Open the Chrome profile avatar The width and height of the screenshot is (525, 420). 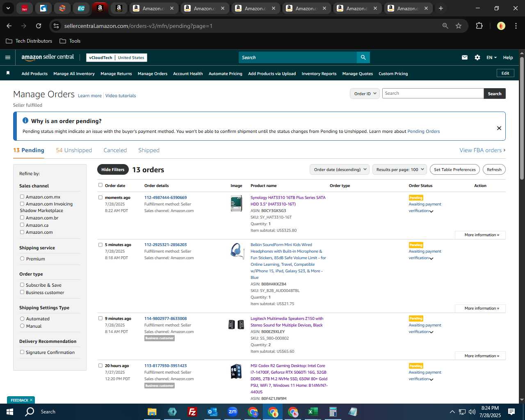pyautogui.click(x=501, y=26)
